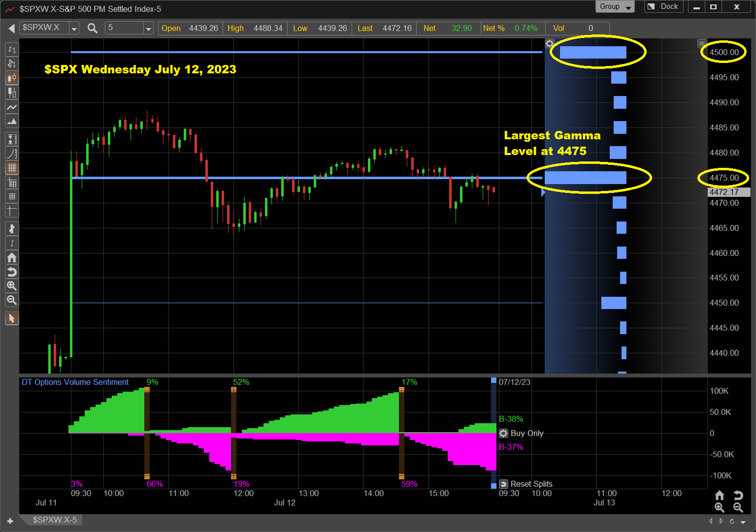Click the refresh circular arrow icon
The image size is (756, 532).
732,521
